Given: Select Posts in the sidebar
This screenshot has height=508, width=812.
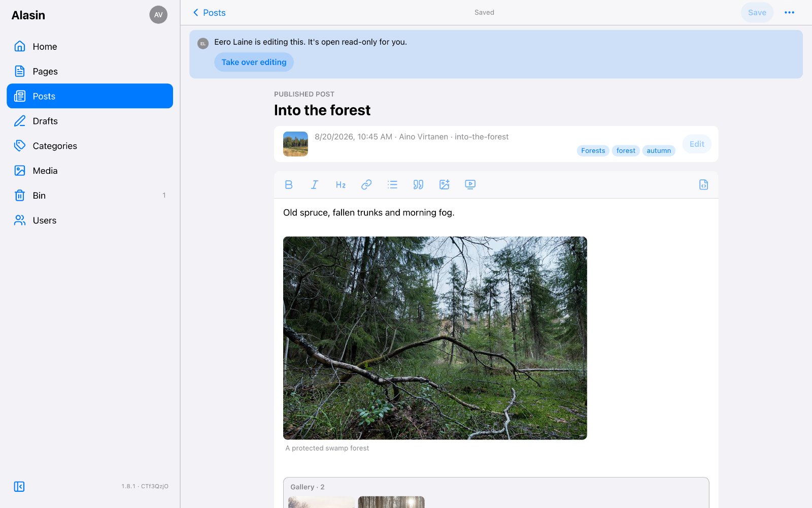Looking at the screenshot, I should (90, 96).
